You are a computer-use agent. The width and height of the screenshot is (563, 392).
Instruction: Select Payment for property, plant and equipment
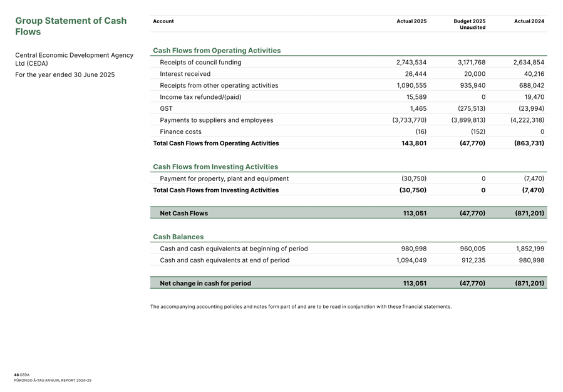tap(224, 178)
